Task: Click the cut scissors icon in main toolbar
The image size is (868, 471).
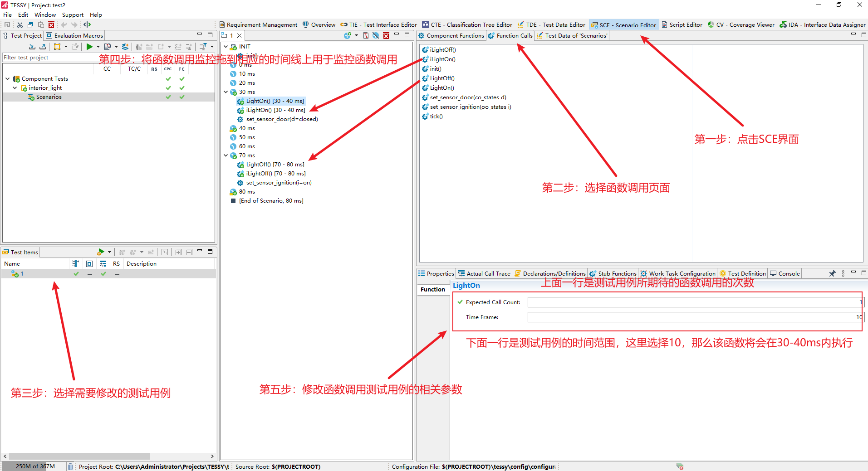Action: (x=20, y=24)
